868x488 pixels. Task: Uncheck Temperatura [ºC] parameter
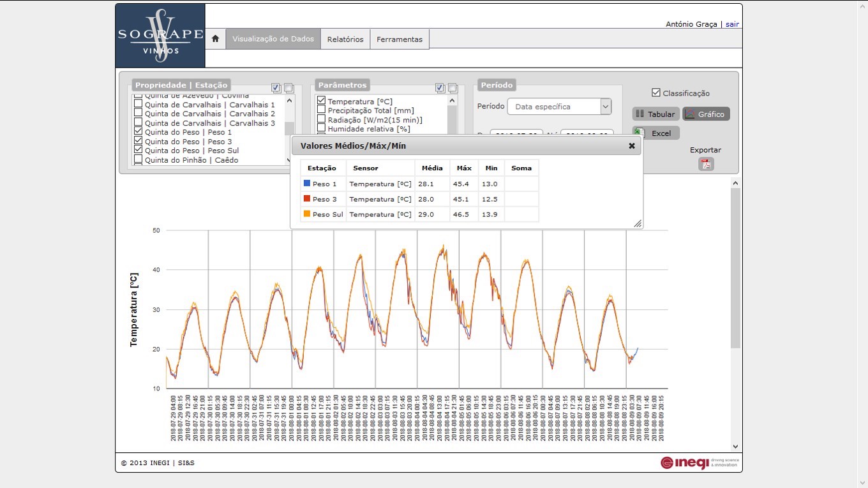[322, 101]
